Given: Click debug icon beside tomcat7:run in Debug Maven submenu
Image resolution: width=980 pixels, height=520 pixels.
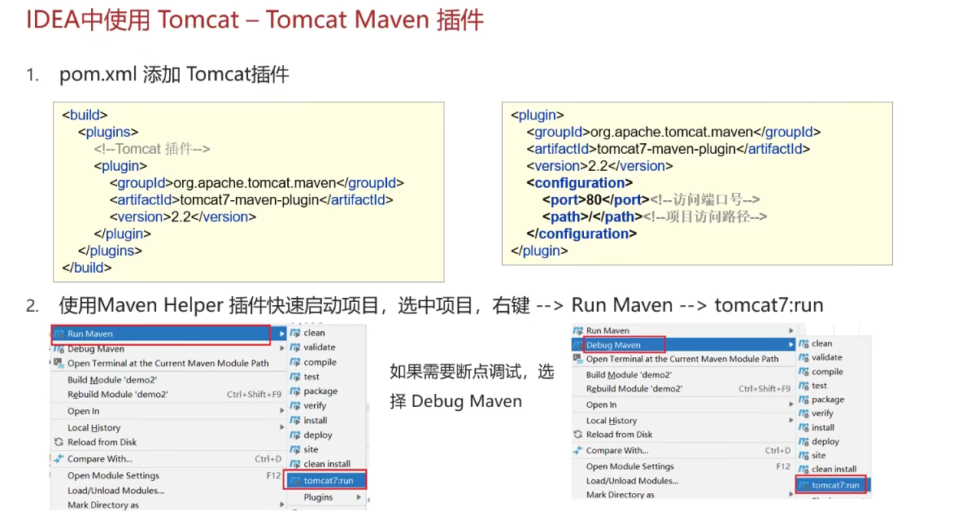Looking at the screenshot, I should pyautogui.click(x=804, y=485).
